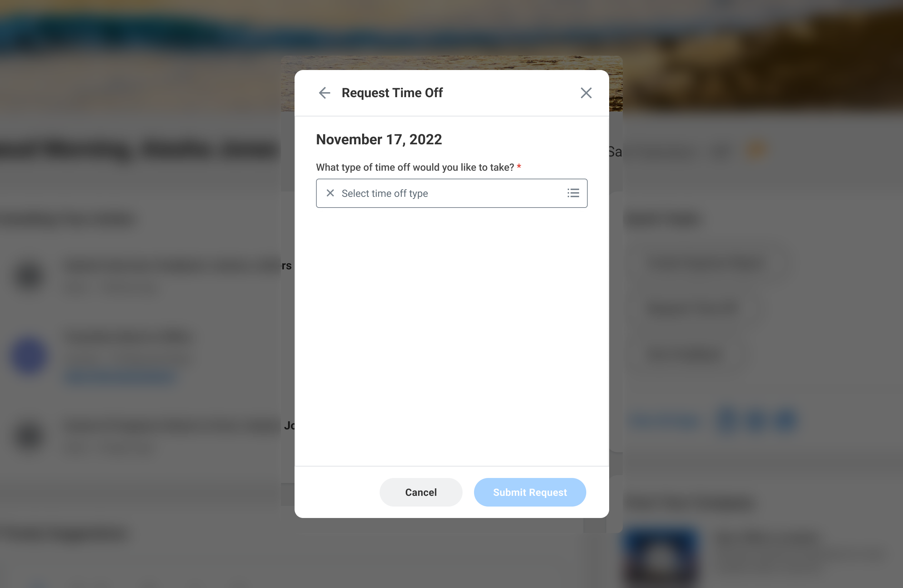This screenshot has height=588, width=903.
Task: Clear the time off type field
Action: (x=330, y=193)
